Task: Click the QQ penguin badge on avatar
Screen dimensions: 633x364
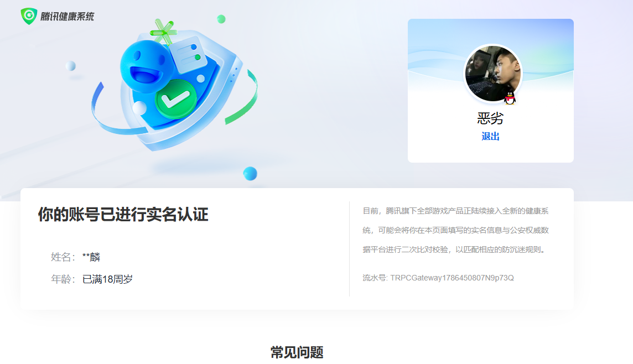Action: 510,98
